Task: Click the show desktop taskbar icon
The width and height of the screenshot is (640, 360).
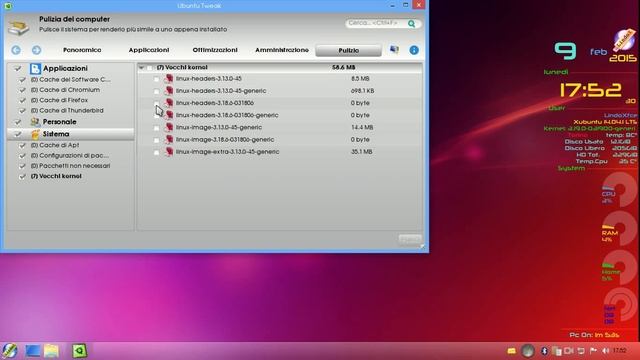Action: click(32, 351)
